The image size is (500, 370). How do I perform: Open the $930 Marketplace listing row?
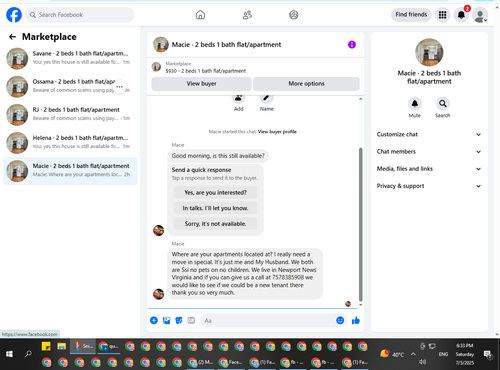(x=256, y=67)
